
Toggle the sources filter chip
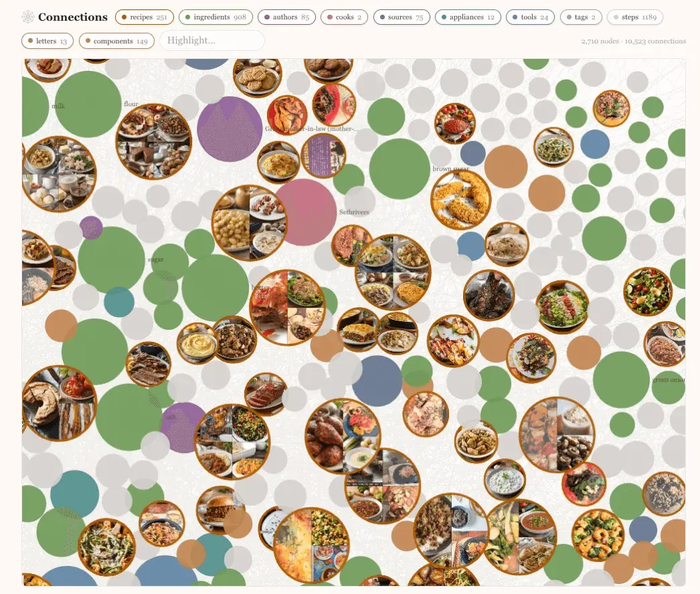[402, 17]
